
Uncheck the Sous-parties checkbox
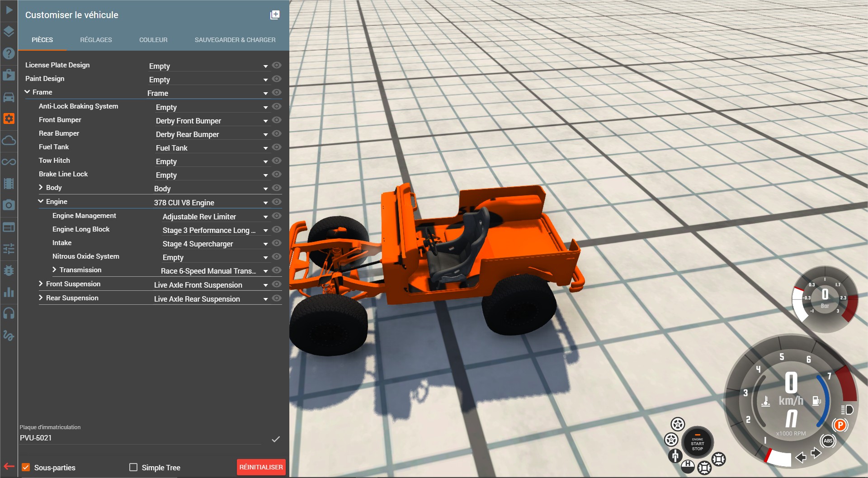(26, 467)
